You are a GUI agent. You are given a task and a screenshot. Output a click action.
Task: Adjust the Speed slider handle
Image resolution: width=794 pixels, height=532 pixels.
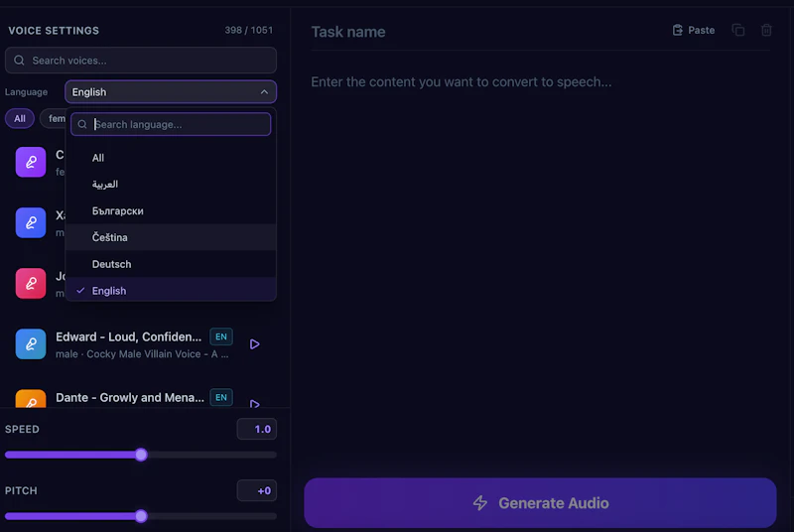pyautogui.click(x=141, y=455)
